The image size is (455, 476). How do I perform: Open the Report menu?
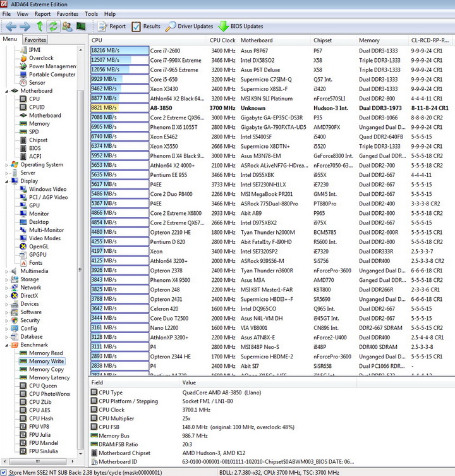pos(42,14)
